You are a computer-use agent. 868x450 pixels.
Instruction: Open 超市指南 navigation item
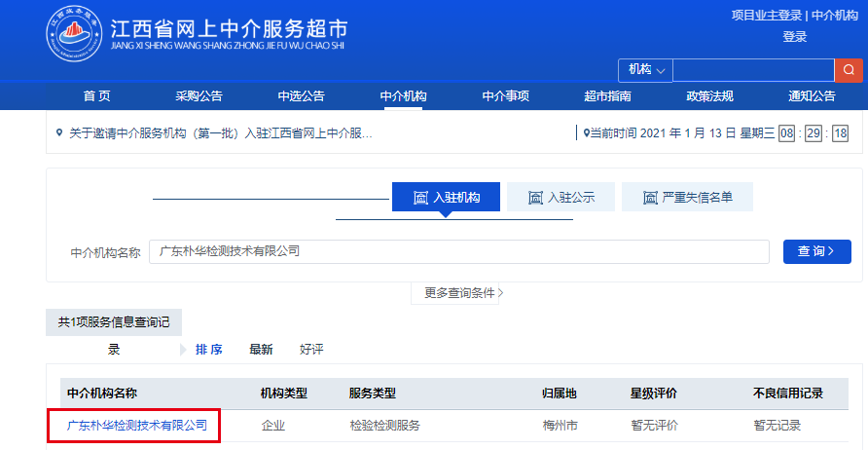tap(607, 95)
